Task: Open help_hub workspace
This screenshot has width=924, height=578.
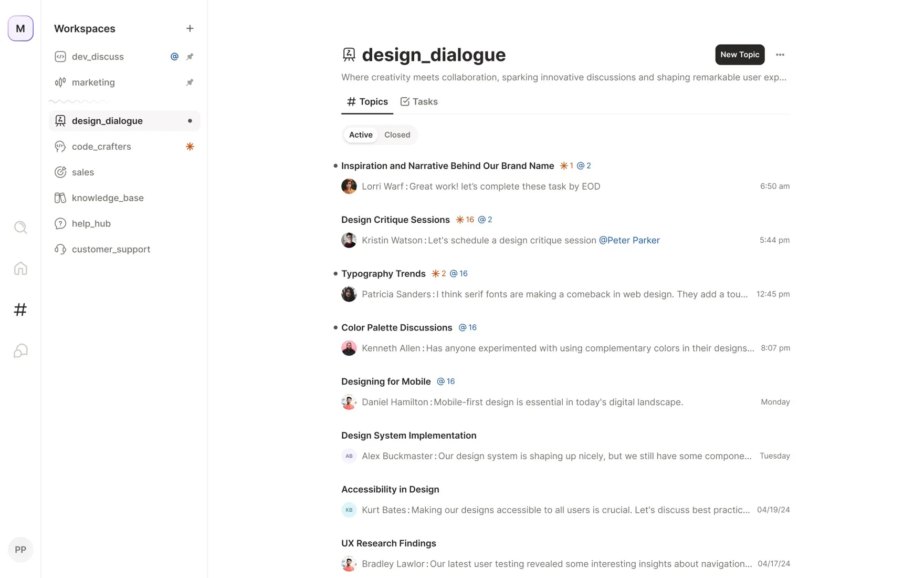Action: point(124,224)
